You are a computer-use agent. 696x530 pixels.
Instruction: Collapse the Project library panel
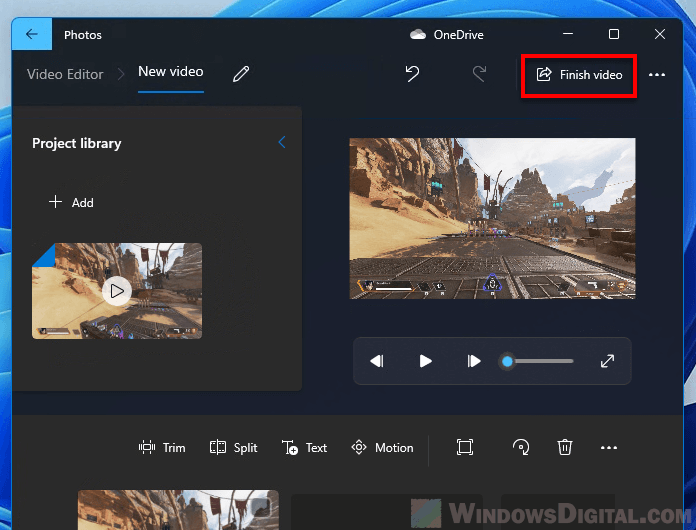[x=282, y=142]
